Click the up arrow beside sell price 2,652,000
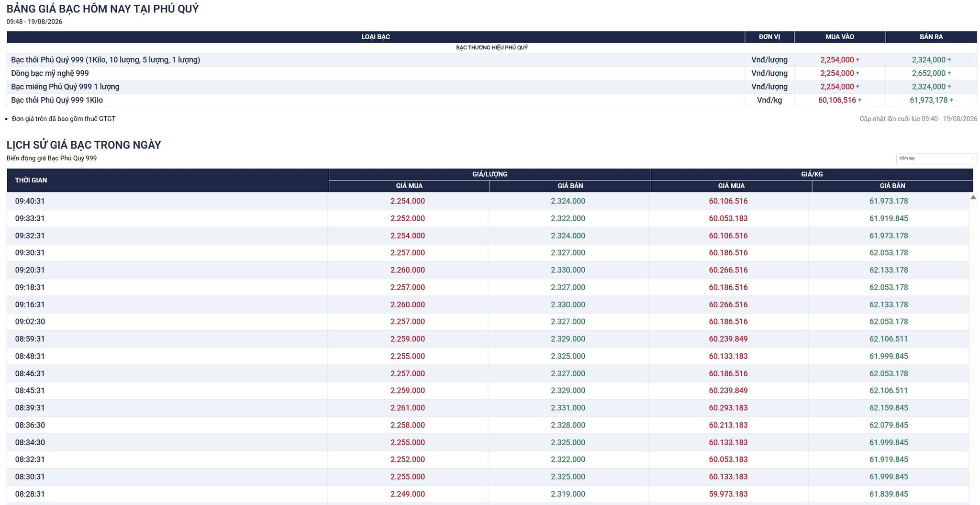 click(x=949, y=73)
